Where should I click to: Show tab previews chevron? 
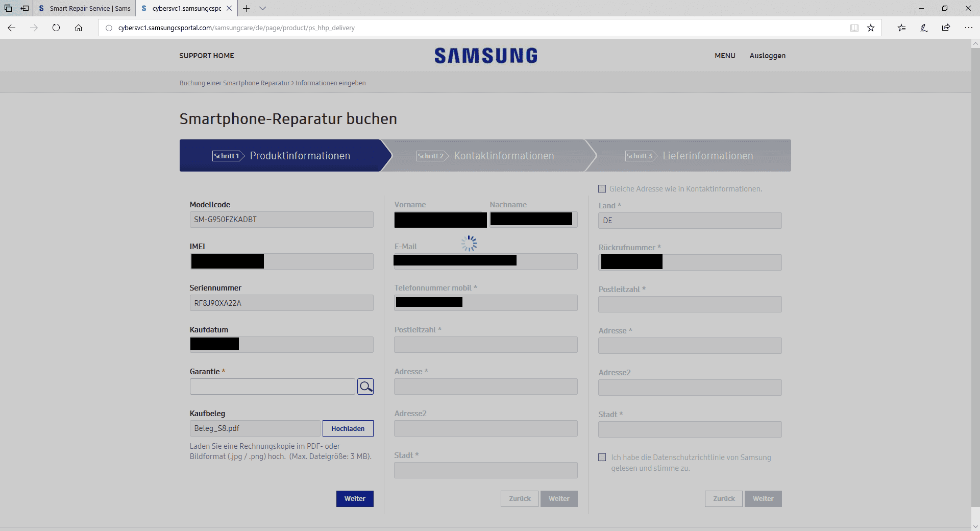262,8
